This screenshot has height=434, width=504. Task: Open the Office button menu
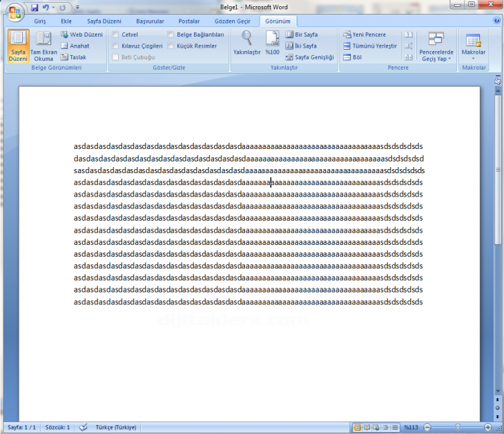(x=14, y=13)
